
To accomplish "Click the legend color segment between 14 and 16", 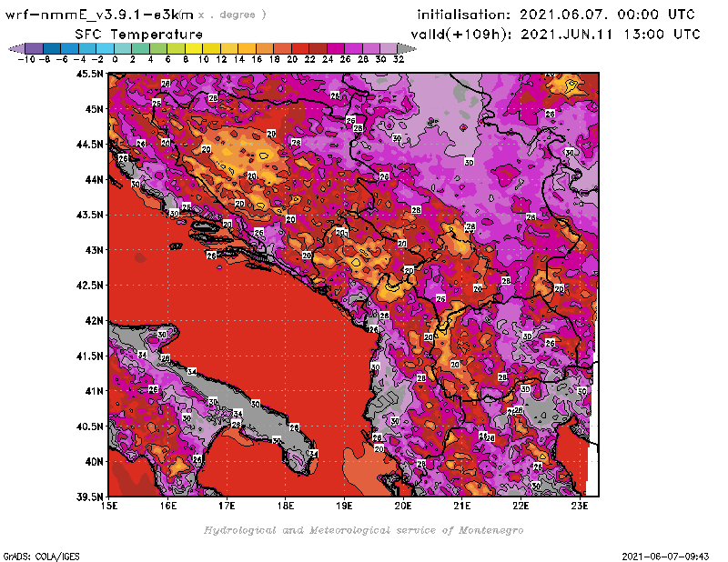I will (247, 48).
